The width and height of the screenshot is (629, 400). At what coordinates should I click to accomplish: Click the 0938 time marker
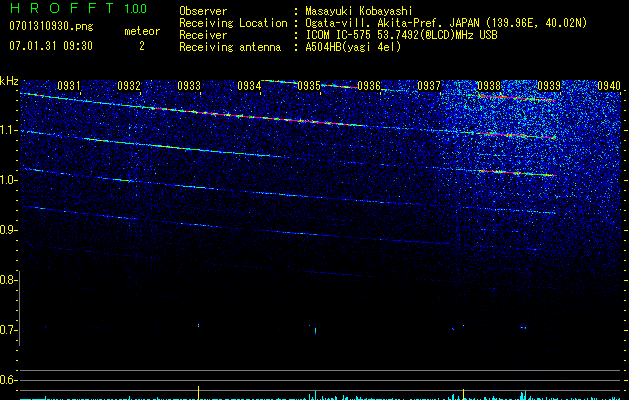click(x=489, y=85)
